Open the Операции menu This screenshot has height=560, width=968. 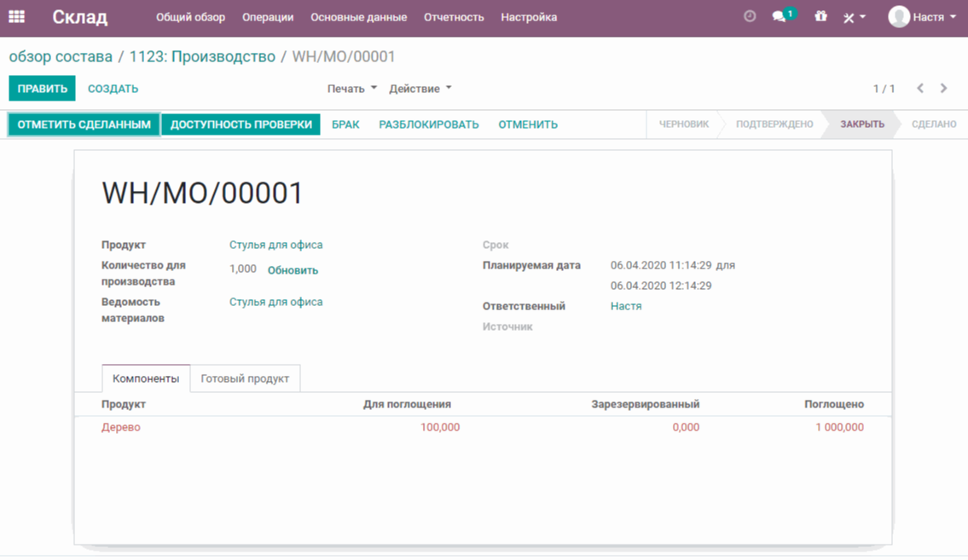(268, 17)
